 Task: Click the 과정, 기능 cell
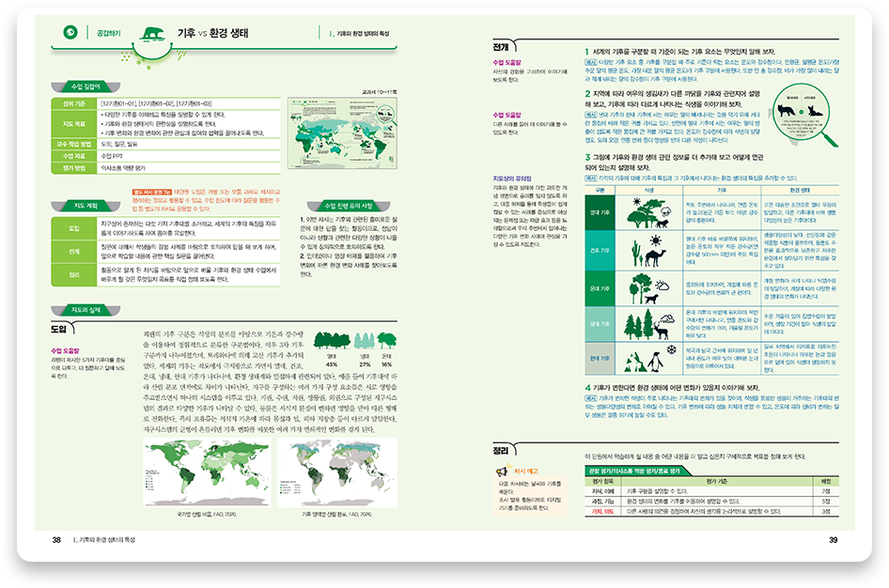tap(602, 502)
